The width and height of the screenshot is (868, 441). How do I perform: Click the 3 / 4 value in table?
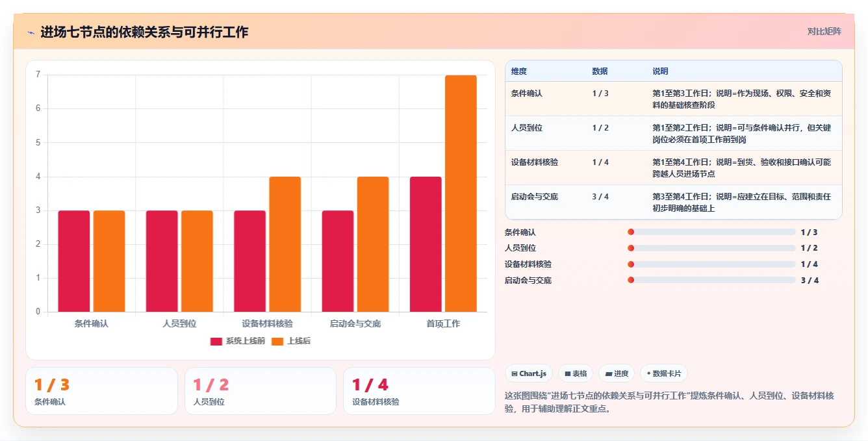[600, 197]
